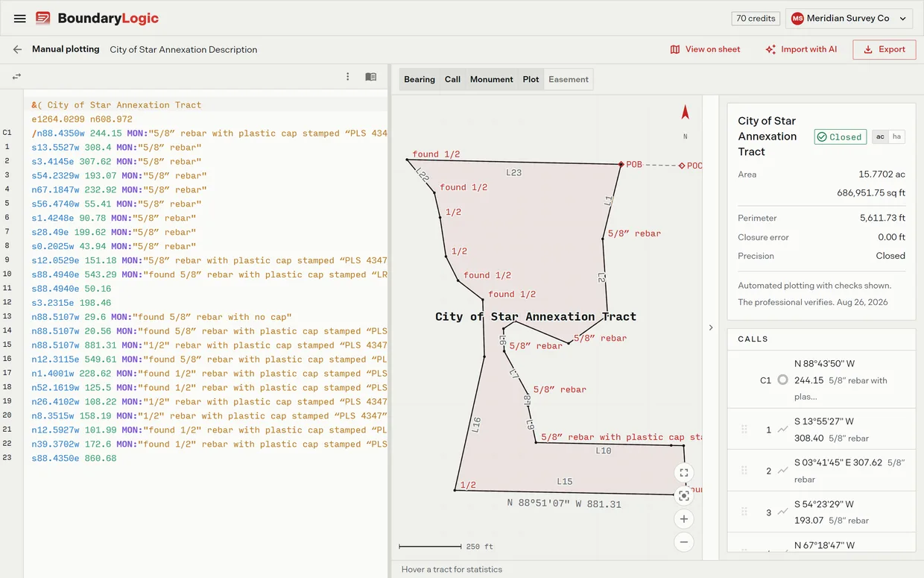Click the MS account avatar
The width and height of the screenshot is (924, 578).
[x=797, y=19]
